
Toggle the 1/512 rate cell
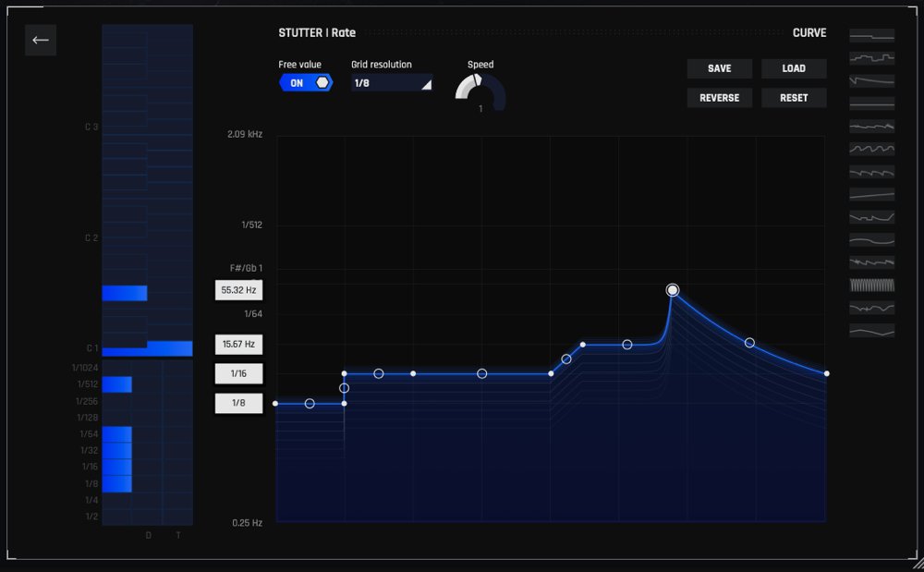point(116,384)
